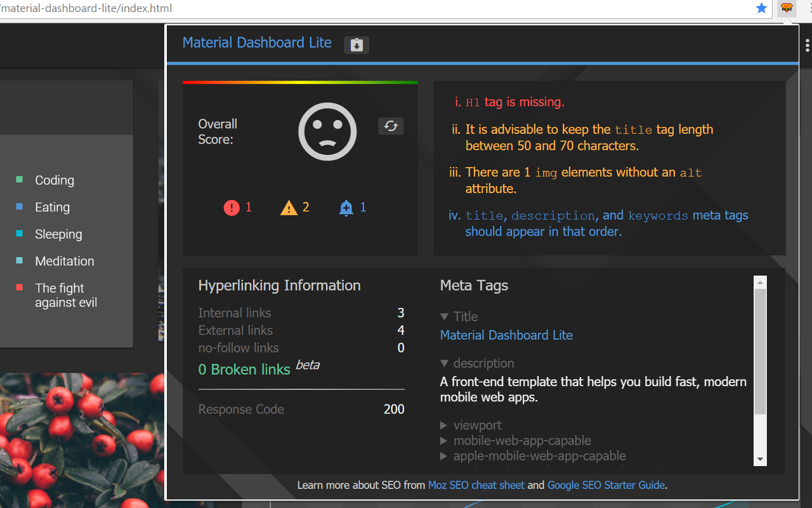Click the Hyperlinking Information heading
Image resolution: width=812 pixels, height=508 pixels.
pyautogui.click(x=279, y=286)
